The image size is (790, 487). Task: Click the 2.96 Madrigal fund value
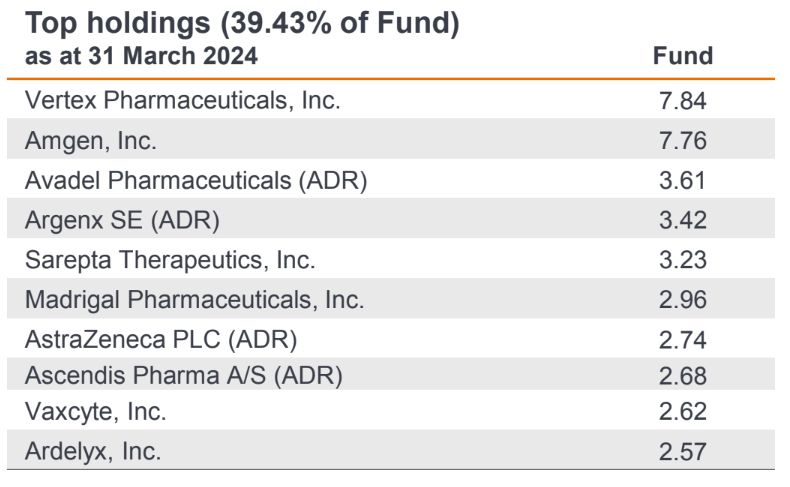(682, 300)
